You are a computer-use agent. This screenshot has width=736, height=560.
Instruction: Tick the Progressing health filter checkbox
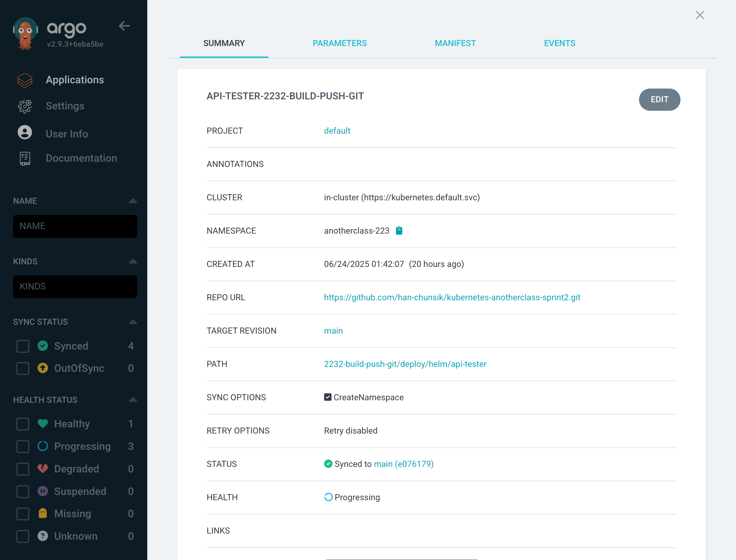(x=23, y=446)
